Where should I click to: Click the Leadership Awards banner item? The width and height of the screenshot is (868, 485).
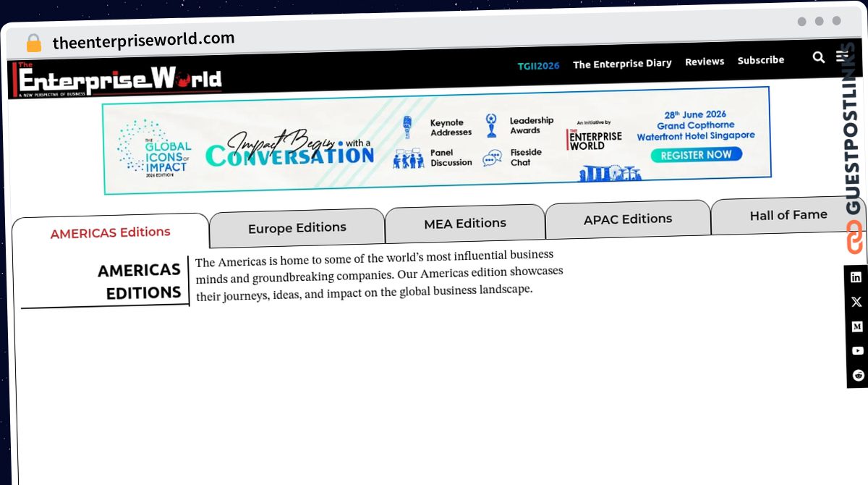[x=519, y=125]
